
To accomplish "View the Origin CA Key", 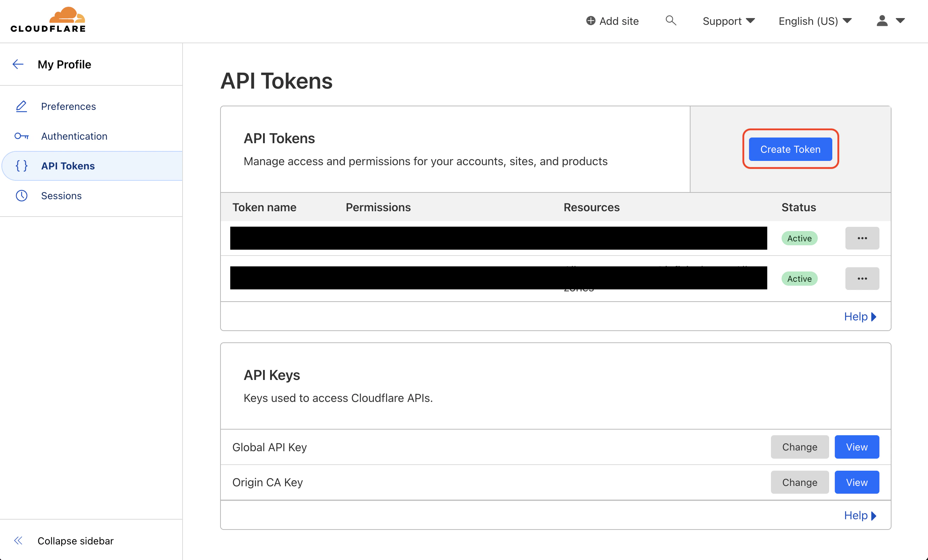I will (x=857, y=482).
